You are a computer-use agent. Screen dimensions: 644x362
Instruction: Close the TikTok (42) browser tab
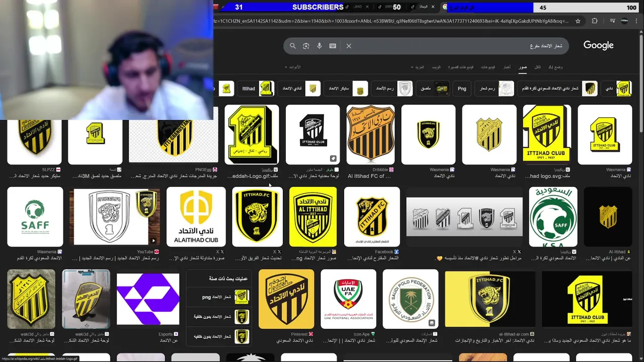(x=367, y=7)
